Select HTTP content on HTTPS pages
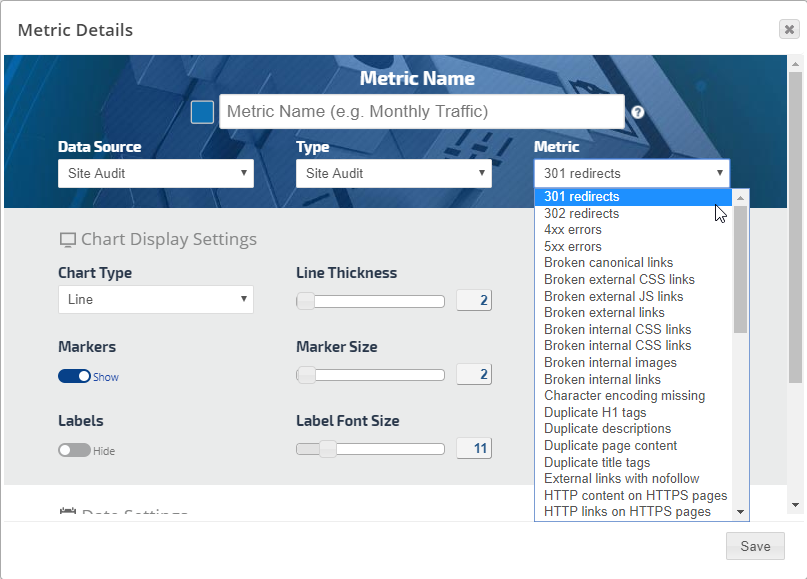This screenshot has width=807, height=579. (x=635, y=495)
